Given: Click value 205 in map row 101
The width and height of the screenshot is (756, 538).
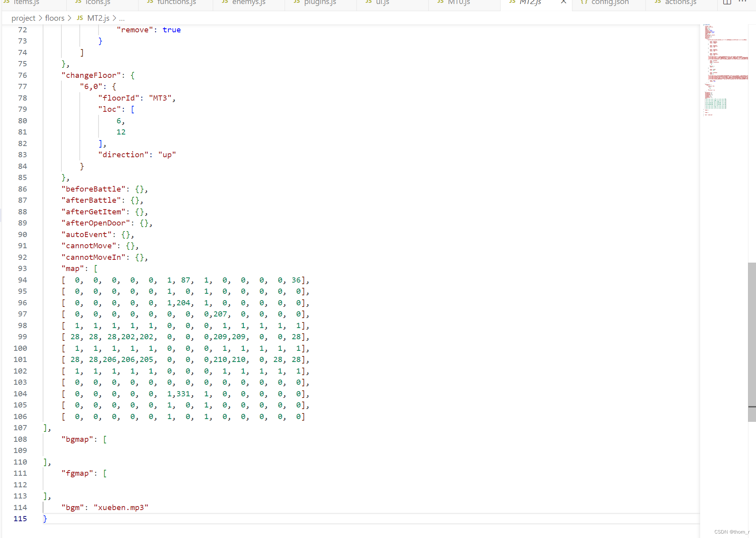Looking at the screenshot, I should click(x=146, y=360).
